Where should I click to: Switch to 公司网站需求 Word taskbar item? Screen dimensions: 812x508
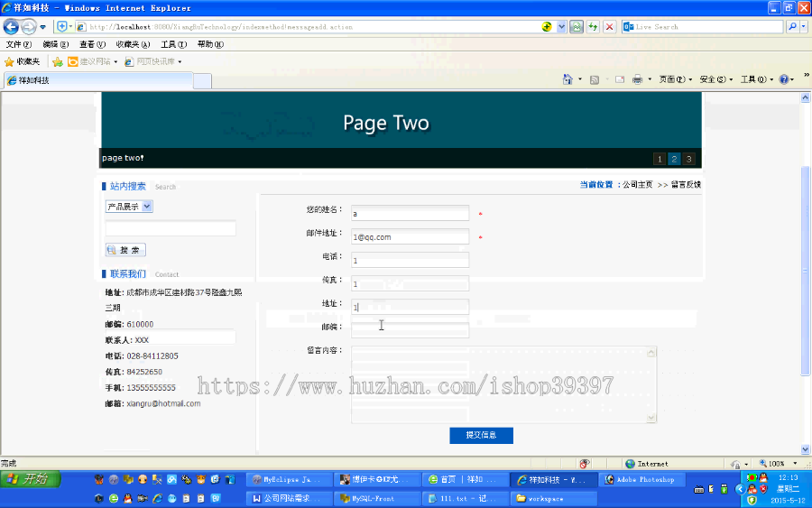288,499
